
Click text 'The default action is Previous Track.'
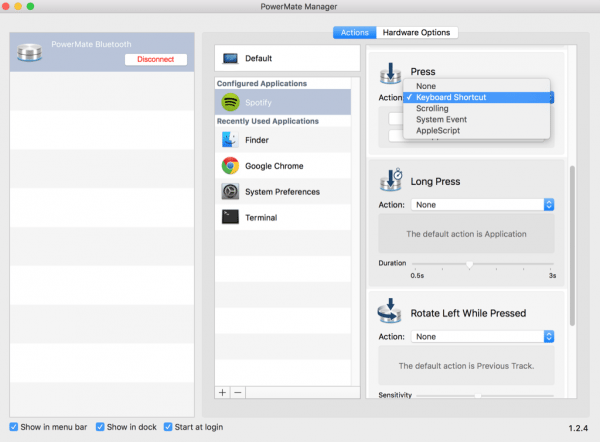click(x=466, y=366)
